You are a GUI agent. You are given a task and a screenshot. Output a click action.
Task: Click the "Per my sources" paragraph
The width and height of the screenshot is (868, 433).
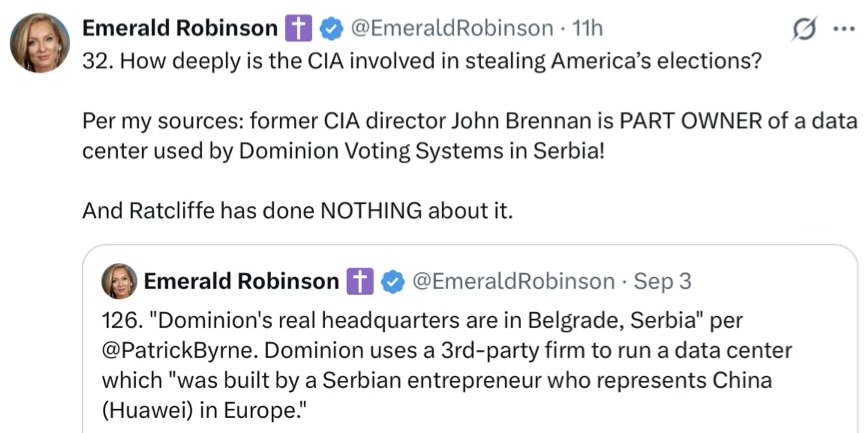tap(470, 137)
